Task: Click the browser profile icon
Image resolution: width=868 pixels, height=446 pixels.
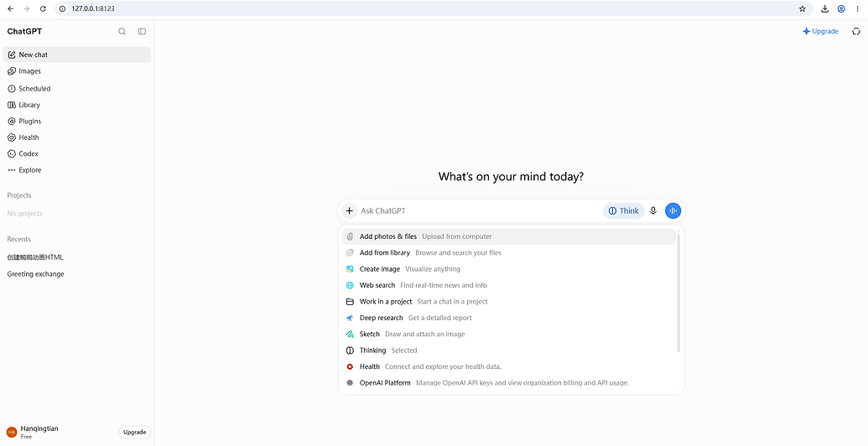Action: [x=841, y=9]
